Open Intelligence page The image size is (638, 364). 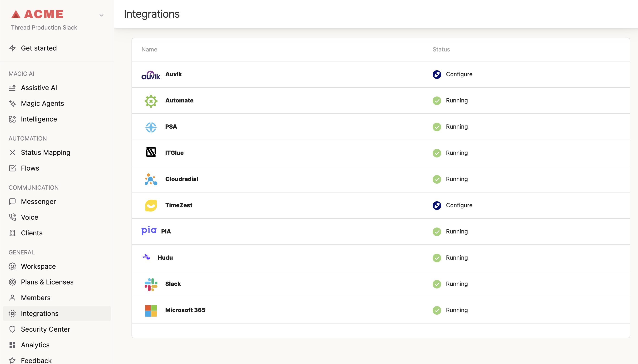pos(39,119)
